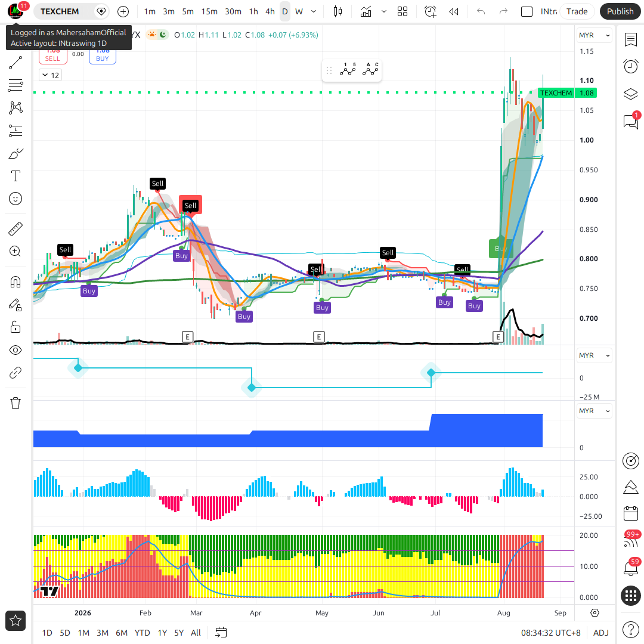Select the brush drawing tool
The width and height of the screenshot is (644, 644).
click(16, 154)
